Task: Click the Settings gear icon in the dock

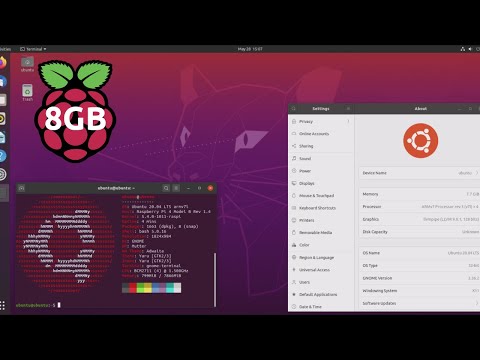Action: (x=3, y=174)
